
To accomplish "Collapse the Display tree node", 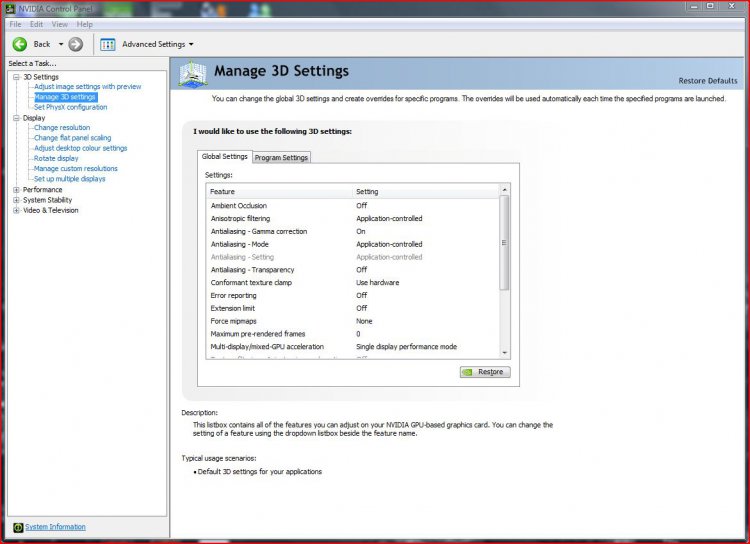I will [16, 118].
